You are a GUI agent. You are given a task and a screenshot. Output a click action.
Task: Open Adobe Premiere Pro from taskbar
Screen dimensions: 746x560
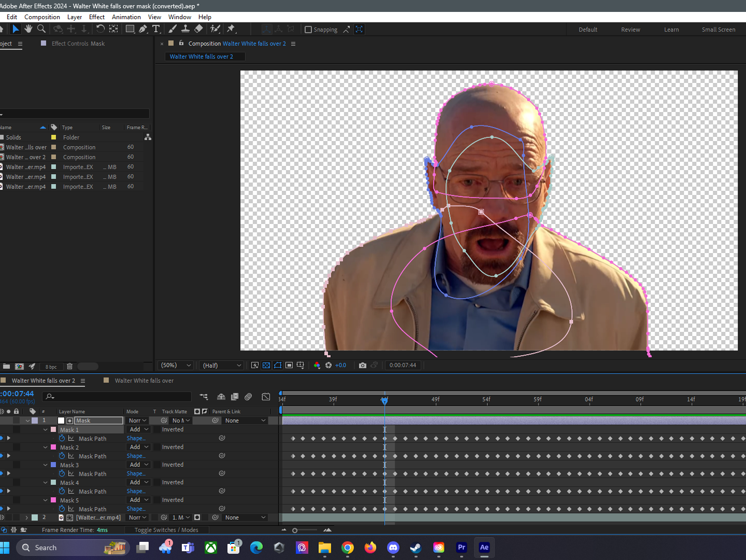[x=461, y=548]
